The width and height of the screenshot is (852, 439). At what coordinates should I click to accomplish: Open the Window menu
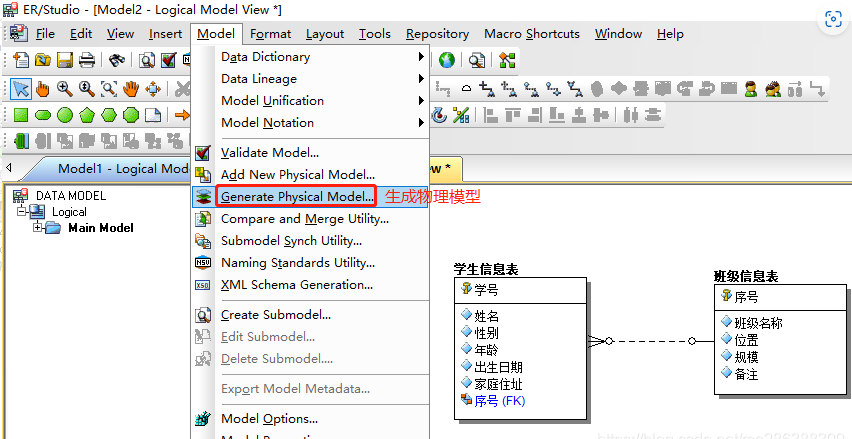click(x=618, y=34)
